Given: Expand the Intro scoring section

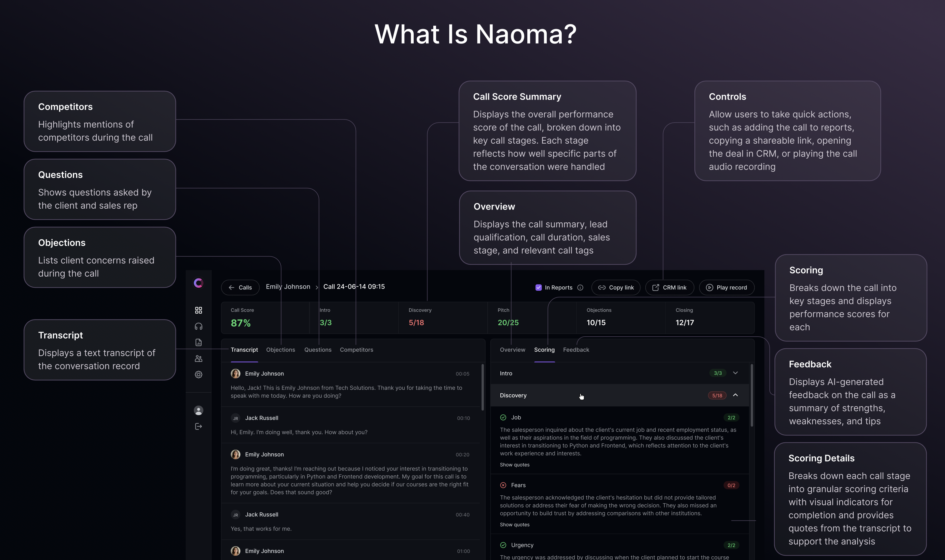Looking at the screenshot, I should coord(735,373).
